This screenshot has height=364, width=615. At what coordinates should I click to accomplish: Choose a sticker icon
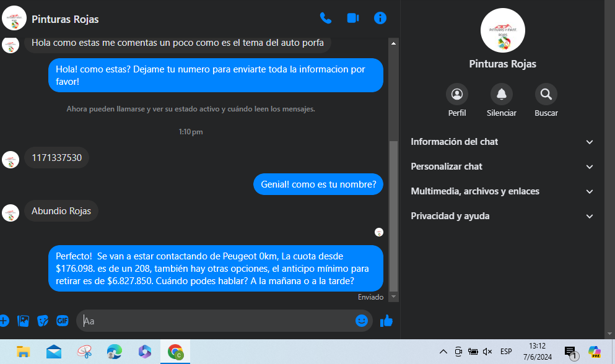(x=43, y=321)
